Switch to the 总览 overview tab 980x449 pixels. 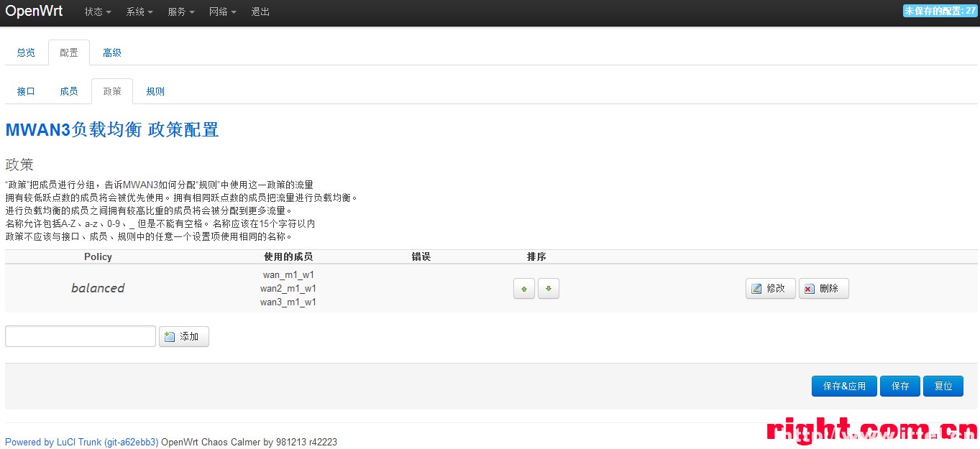(26, 52)
